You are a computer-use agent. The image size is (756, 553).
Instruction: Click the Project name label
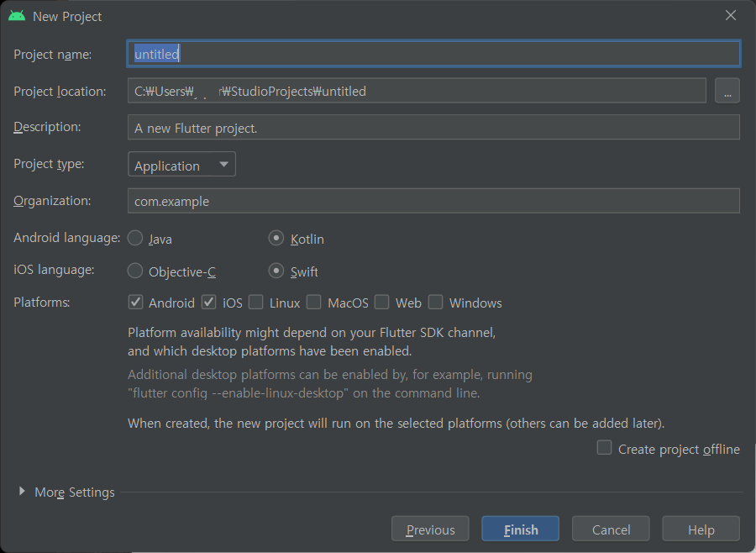coord(53,55)
